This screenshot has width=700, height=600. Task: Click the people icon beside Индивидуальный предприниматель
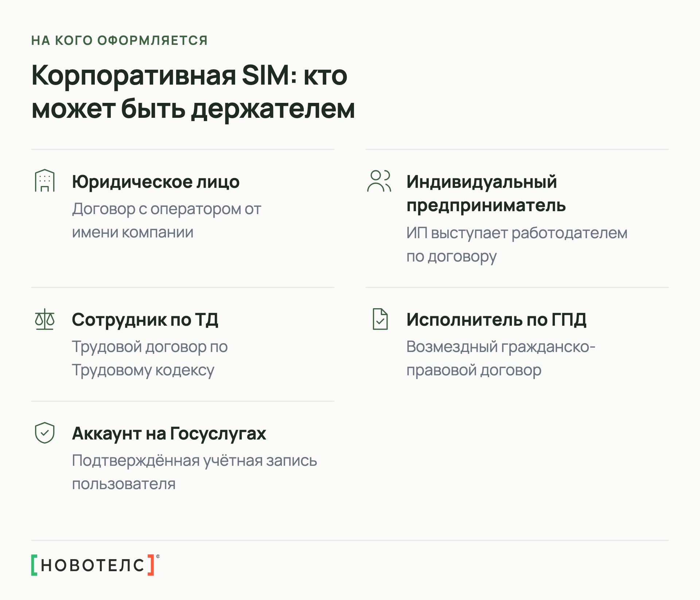[379, 181]
